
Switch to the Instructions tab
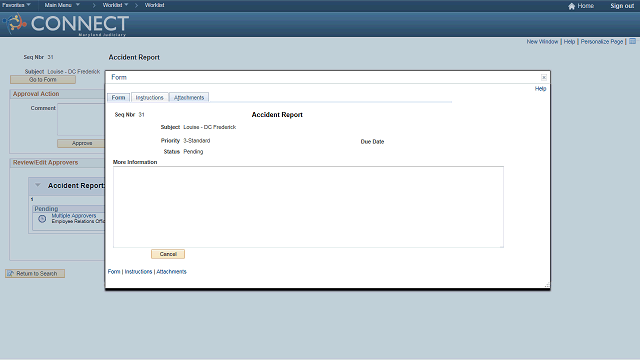149,98
